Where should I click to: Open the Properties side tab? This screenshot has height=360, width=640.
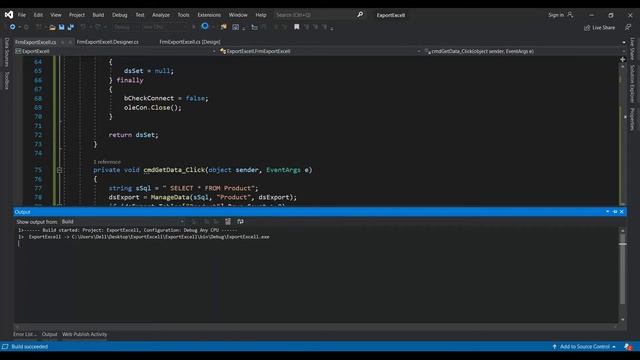[x=632, y=119]
